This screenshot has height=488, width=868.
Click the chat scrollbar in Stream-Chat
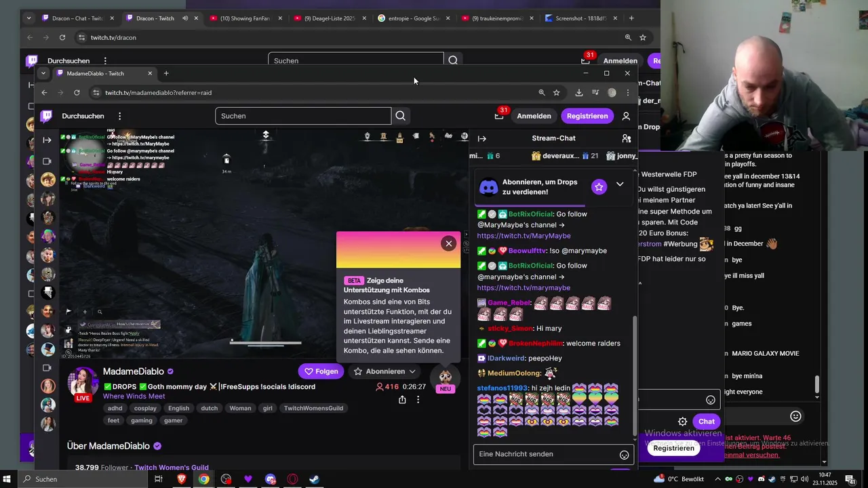[635, 376]
